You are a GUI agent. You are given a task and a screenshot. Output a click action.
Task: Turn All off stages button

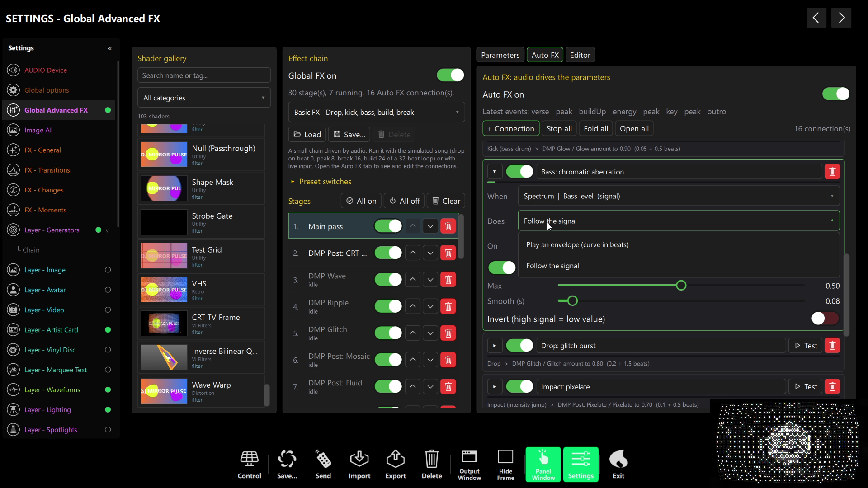(405, 201)
